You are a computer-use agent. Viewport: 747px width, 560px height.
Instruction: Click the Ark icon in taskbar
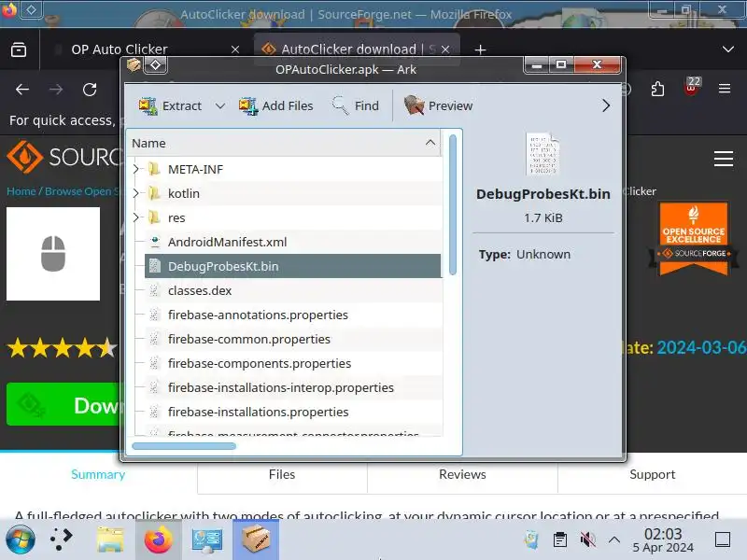tap(256, 539)
